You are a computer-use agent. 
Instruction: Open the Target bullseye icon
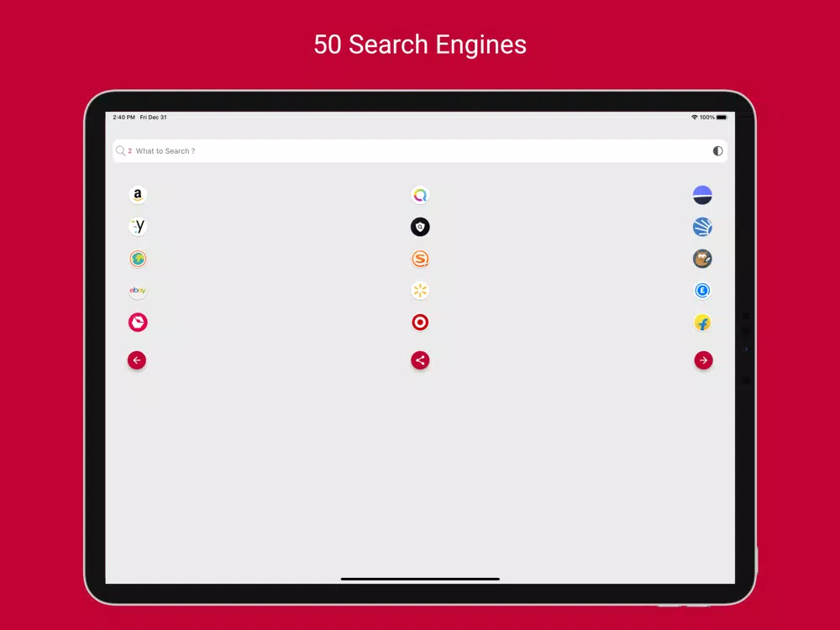pyautogui.click(x=420, y=323)
